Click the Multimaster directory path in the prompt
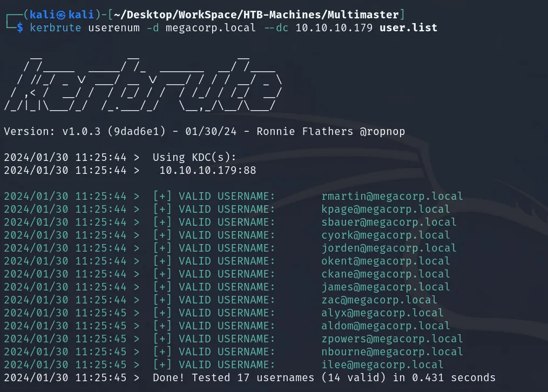548x392 pixels. tap(256, 15)
